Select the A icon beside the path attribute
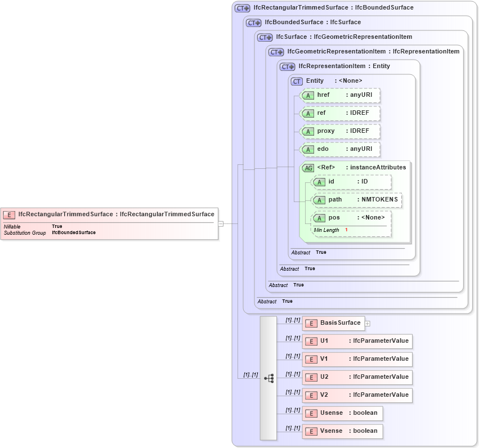 tap(319, 200)
